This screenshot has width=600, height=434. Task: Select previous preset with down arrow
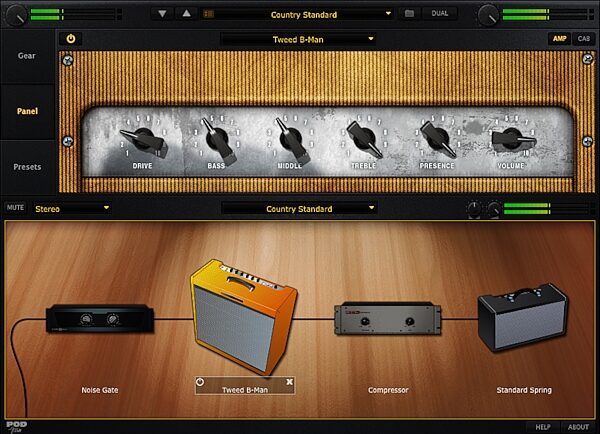tap(162, 14)
